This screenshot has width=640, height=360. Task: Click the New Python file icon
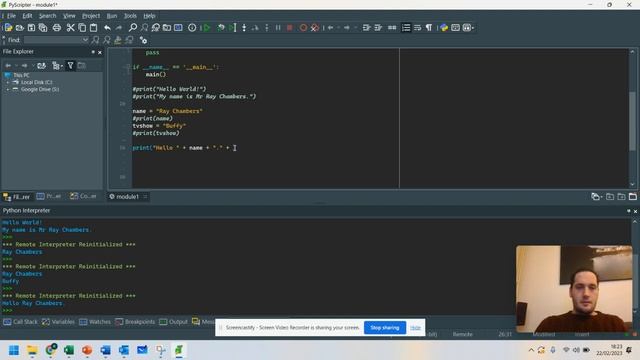tap(8, 28)
